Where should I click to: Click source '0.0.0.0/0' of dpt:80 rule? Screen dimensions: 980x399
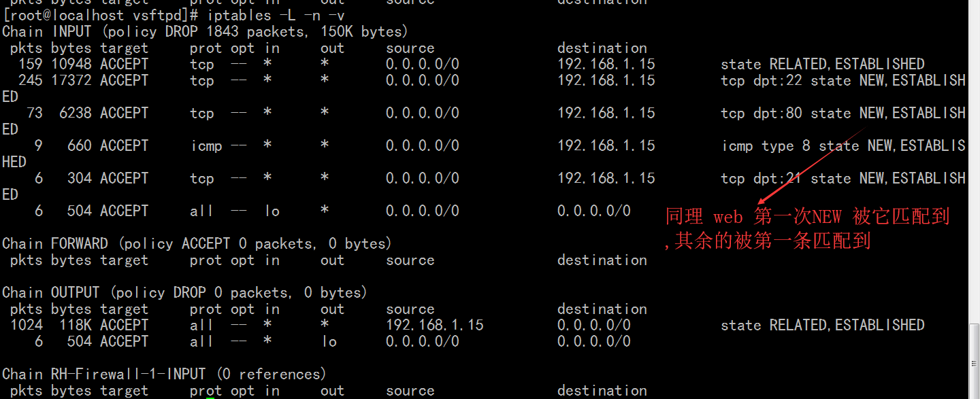pos(423,113)
